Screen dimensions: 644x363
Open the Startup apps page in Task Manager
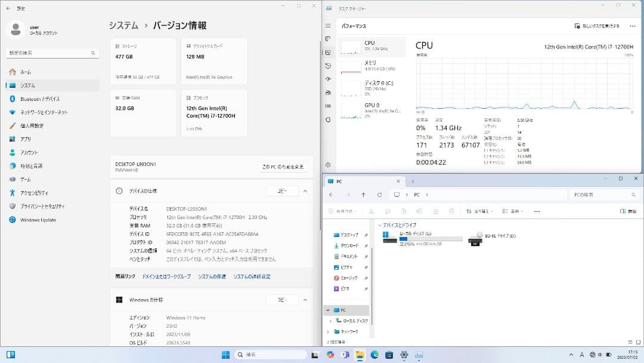coord(327,80)
